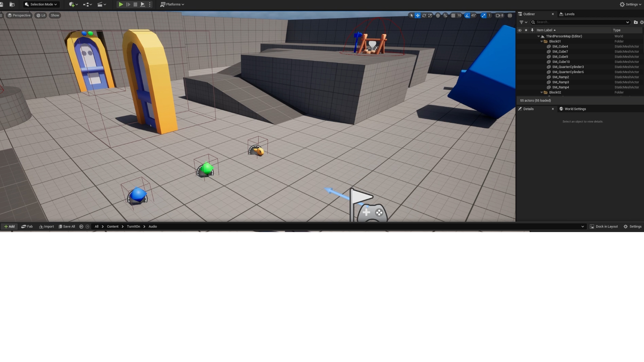Image resolution: width=644 pixels, height=362 pixels.
Task: Choose the Select objects cursor tool
Action: point(411,15)
